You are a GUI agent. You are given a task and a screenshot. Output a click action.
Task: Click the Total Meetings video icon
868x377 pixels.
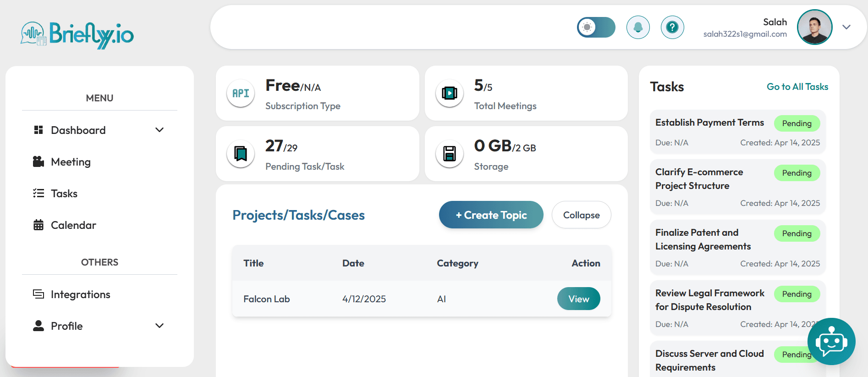449,94
